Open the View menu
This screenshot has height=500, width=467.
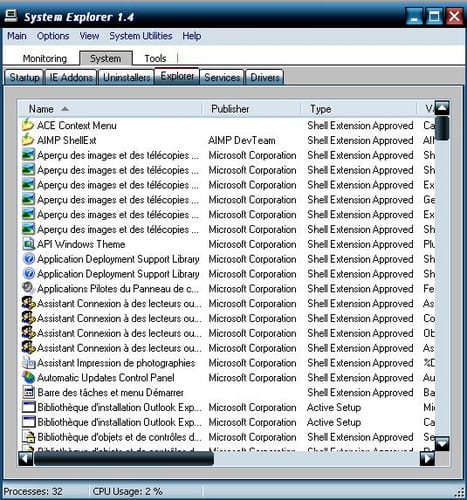coord(89,36)
